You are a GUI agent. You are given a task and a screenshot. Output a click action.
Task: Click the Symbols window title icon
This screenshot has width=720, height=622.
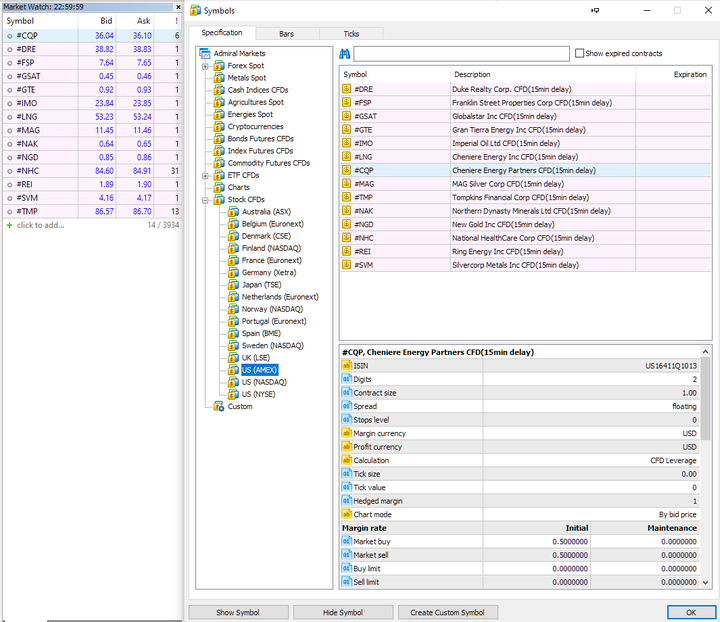[x=196, y=10]
